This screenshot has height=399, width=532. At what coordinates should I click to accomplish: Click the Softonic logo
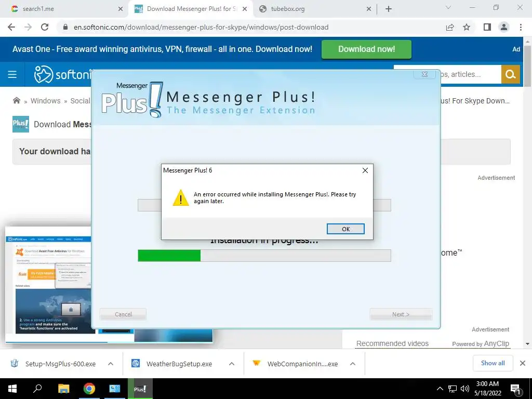[x=62, y=74]
